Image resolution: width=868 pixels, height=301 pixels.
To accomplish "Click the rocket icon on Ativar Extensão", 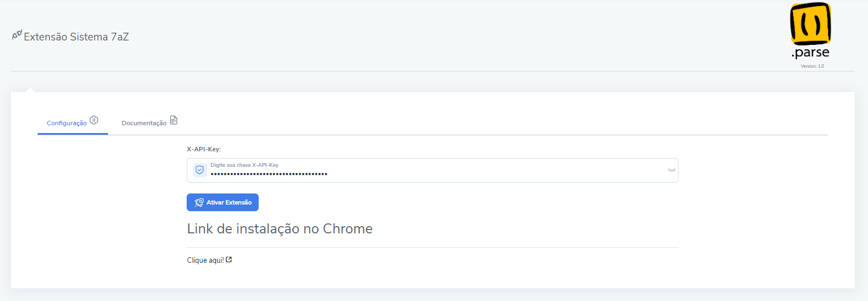I will [199, 202].
